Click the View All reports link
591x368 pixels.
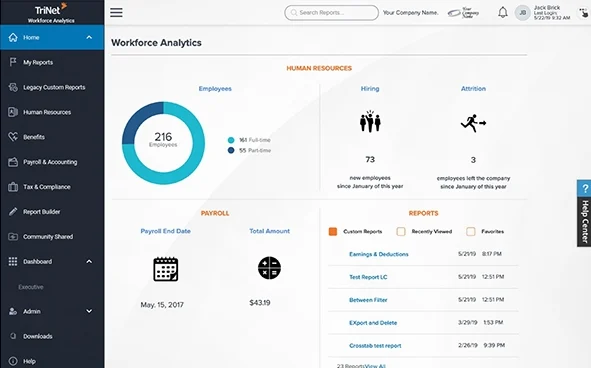click(375, 366)
